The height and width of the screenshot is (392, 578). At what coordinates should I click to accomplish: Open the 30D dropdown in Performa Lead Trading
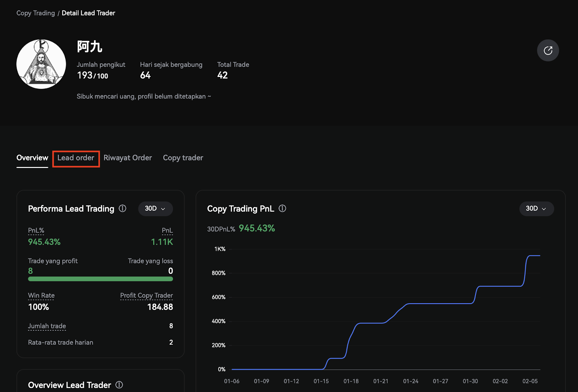pos(155,209)
